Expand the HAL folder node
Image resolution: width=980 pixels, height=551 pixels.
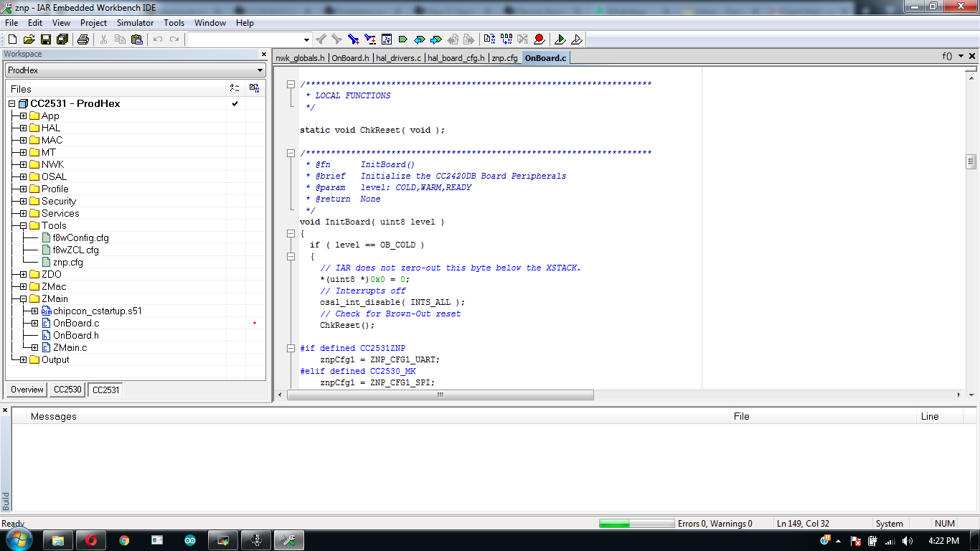click(x=24, y=128)
